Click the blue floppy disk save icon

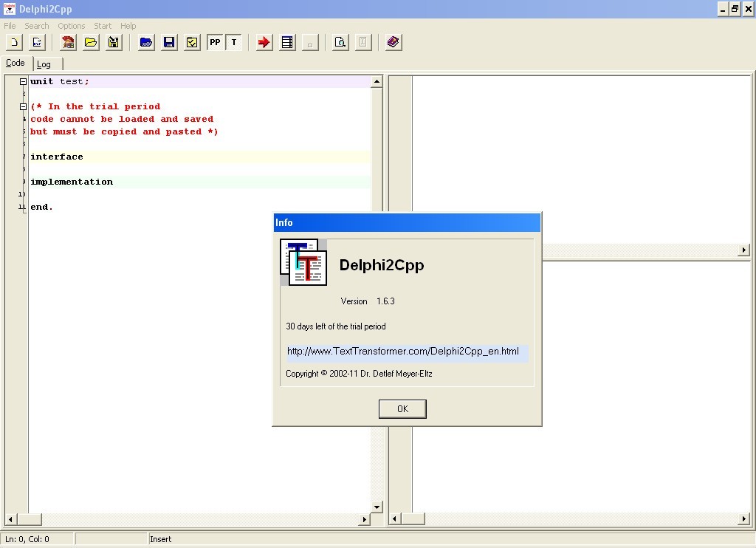[169, 42]
